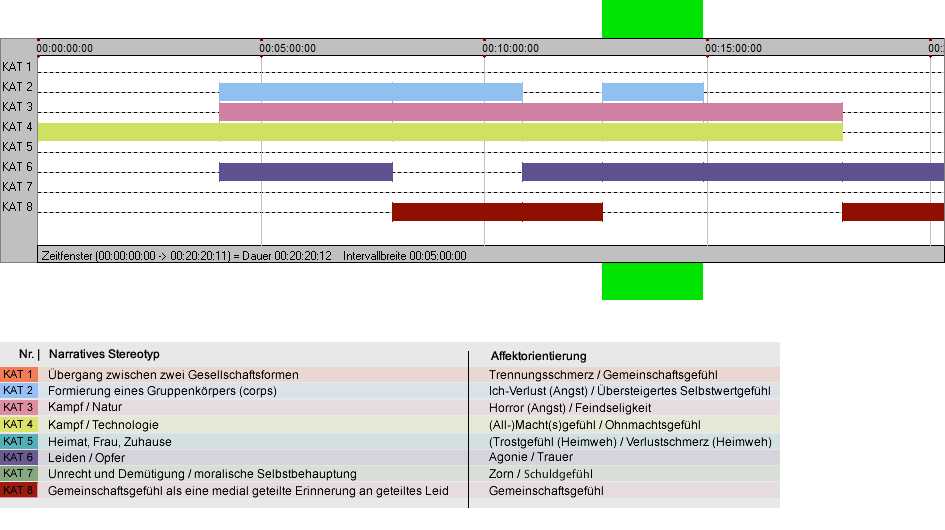Select the second blue KAT 2 segment
Viewport: 945px width, 530px height.
tap(653, 92)
